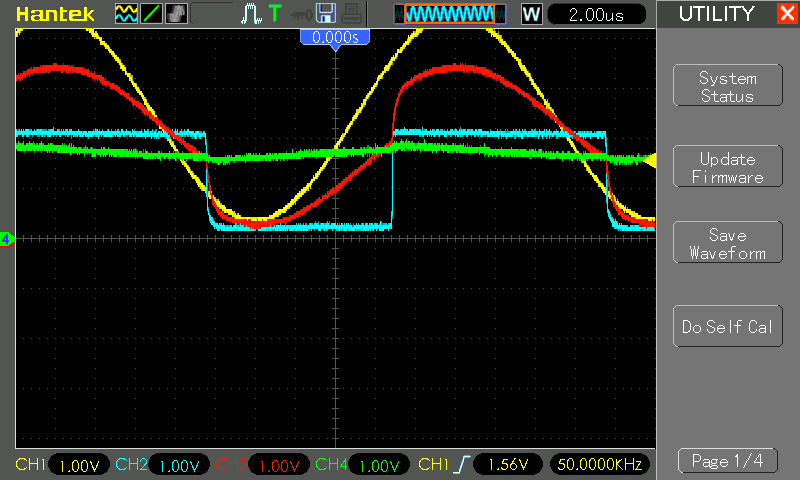Click the CH1 1.00V scale readout
Viewport: 800px width, 480px height.
point(79,465)
